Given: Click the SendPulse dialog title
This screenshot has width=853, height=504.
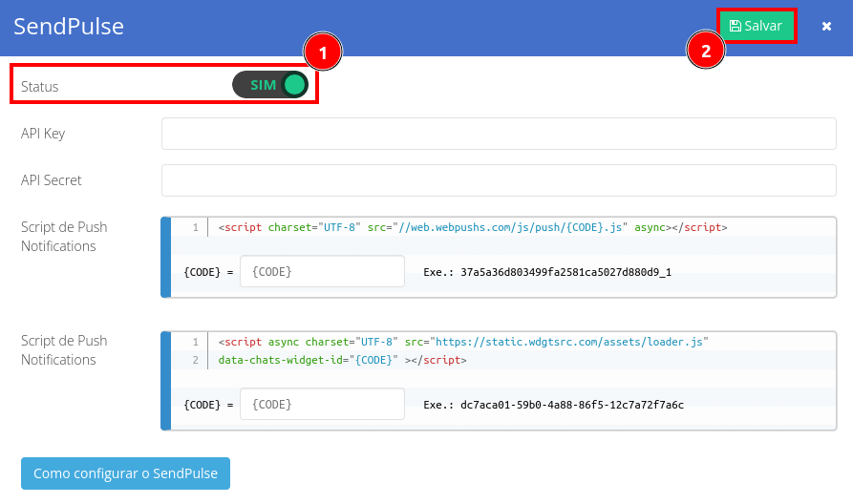Looking at the screenshot, I should pyautogui.click(x=69, y=26).
